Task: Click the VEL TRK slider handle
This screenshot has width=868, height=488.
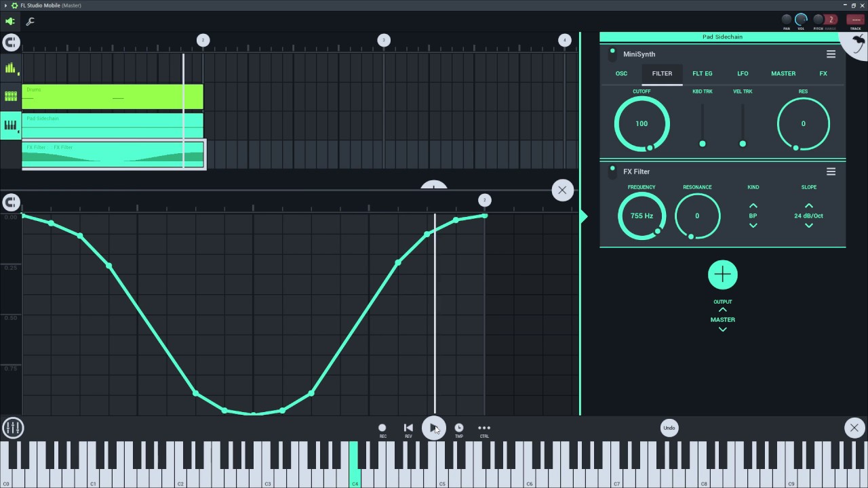Action: pos(743,144)
